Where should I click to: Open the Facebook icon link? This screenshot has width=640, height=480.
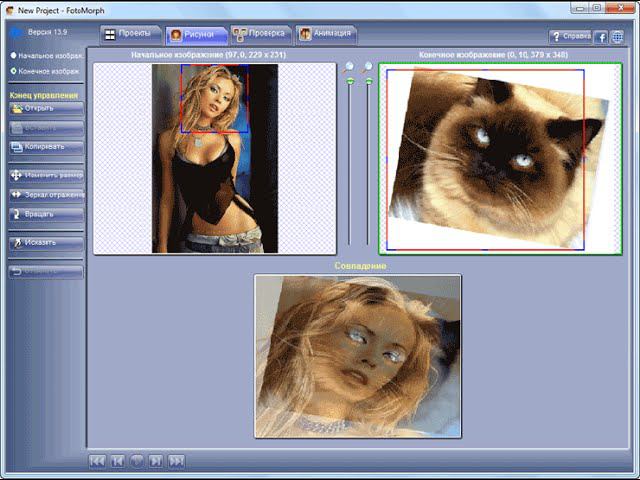click(601, 37)
